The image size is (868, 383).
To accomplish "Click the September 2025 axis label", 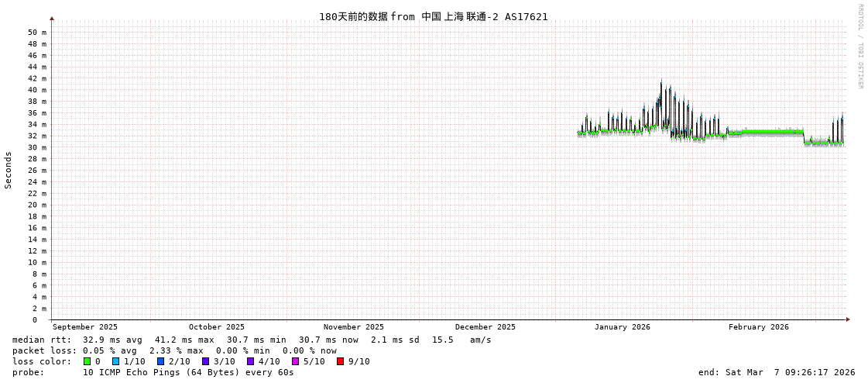I will tap(85, 327).
